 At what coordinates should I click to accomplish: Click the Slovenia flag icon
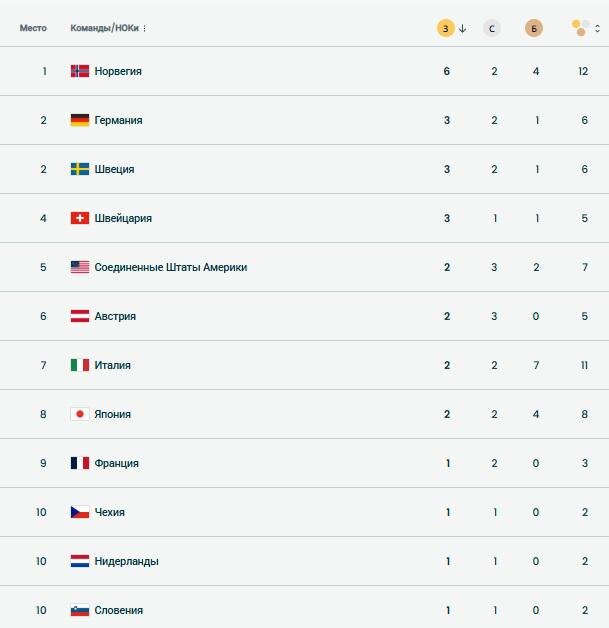click(80, 610)
